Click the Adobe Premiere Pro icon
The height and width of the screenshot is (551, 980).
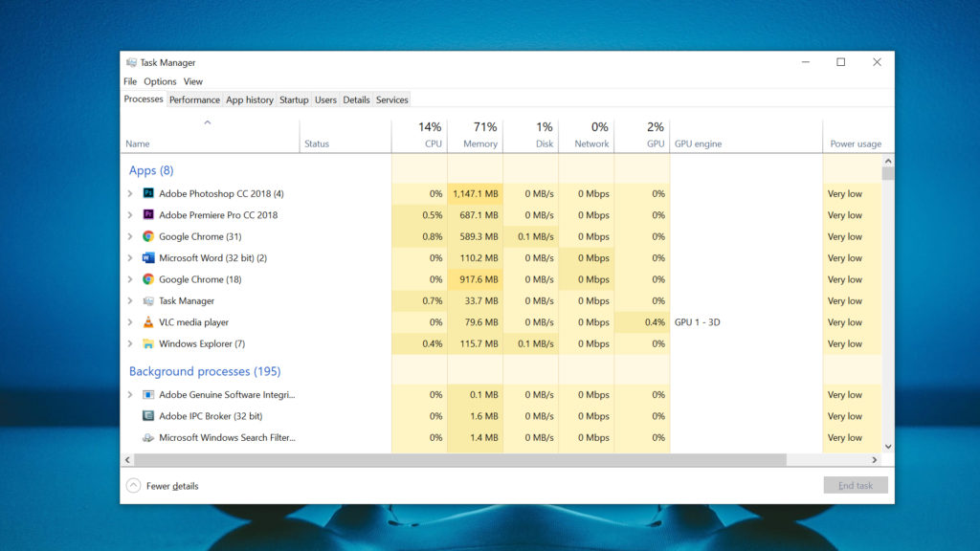(148, 214)
